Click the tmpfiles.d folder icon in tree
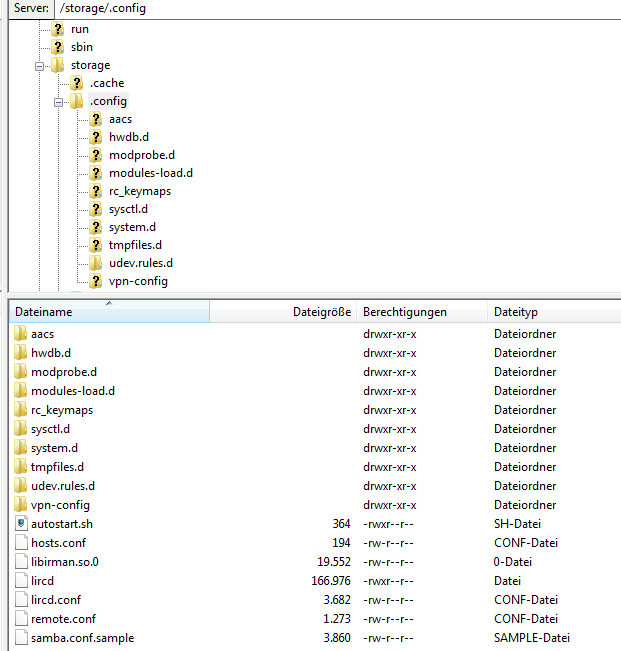621x651 pixels. [x=96, y=245]
